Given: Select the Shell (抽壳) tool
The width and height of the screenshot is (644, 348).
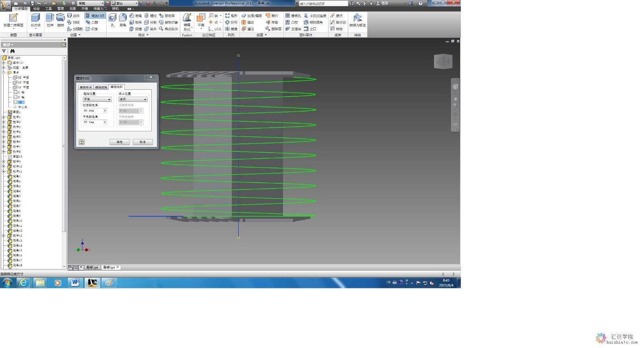Looking at the screenshot, I should [136, 22].
